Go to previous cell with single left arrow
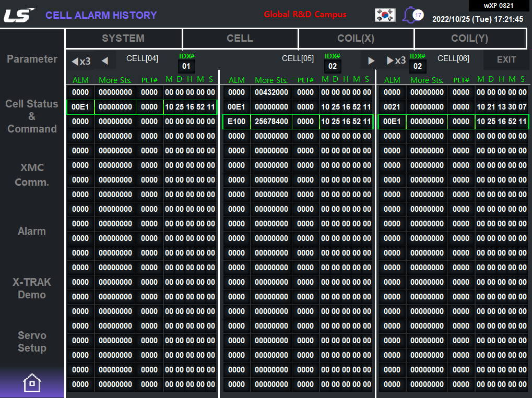The image size is (532, 398). [x=105, y=61]
